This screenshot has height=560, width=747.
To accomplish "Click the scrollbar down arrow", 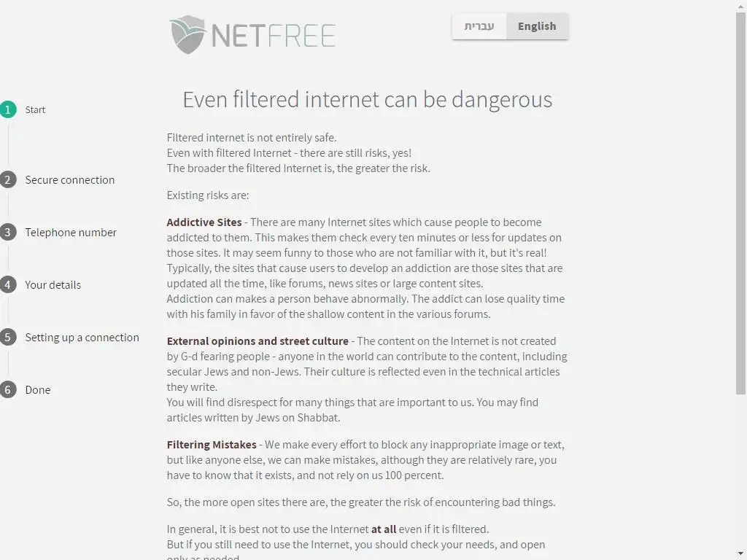I will pos(741,554).
